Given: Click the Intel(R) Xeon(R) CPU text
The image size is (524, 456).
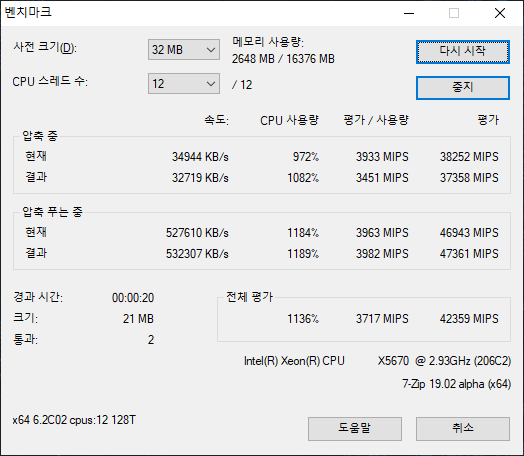Looking at the screenshot, I should click(294, 361).
